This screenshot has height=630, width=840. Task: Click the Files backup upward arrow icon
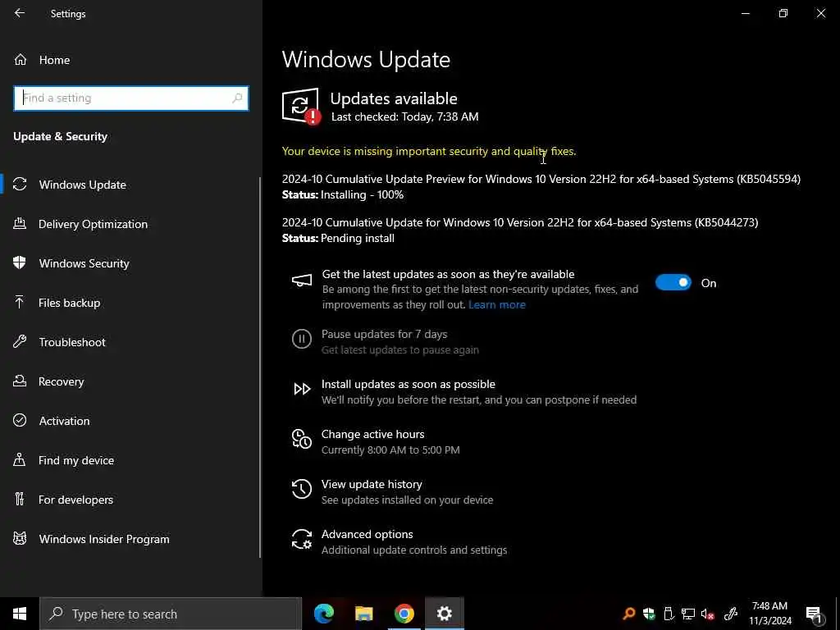click(20, 302)
